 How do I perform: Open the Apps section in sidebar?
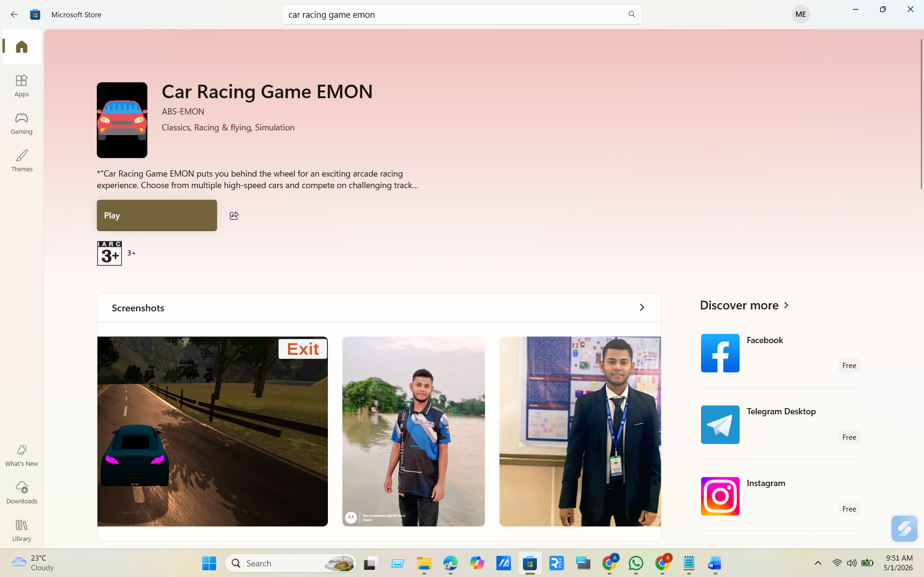22,85
